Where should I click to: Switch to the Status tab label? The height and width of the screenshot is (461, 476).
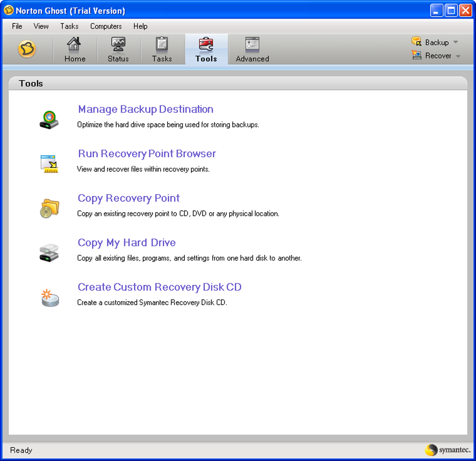click(119, 59)
